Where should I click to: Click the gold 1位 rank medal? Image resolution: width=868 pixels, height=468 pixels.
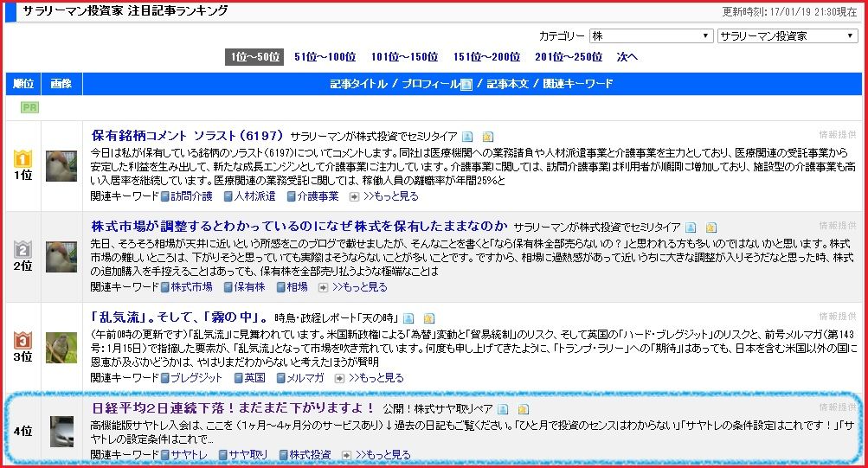click(x=23, y=158)
